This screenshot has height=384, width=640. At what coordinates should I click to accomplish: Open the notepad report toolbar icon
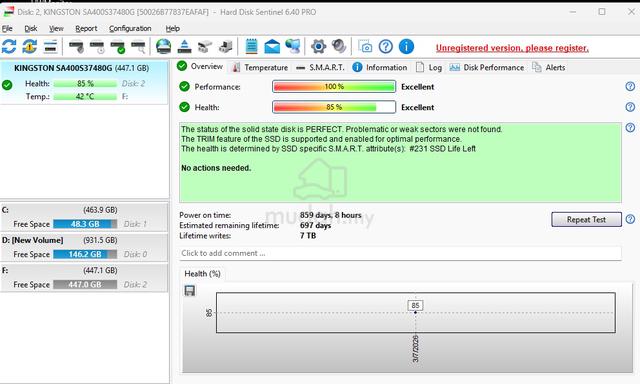click(x=251, y=47)
